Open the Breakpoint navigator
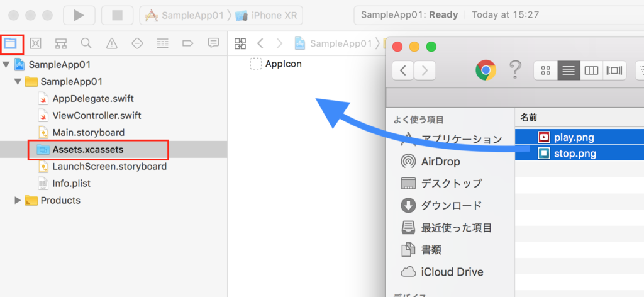Image resolution: width=644 pixels, height=297 pixels. coord(187,43)
